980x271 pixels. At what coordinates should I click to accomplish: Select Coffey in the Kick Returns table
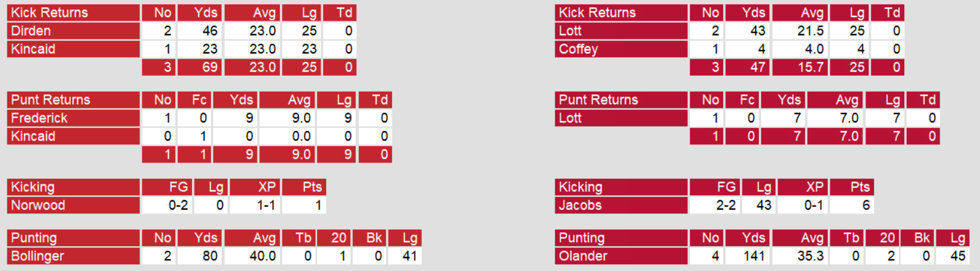point(578,49)
